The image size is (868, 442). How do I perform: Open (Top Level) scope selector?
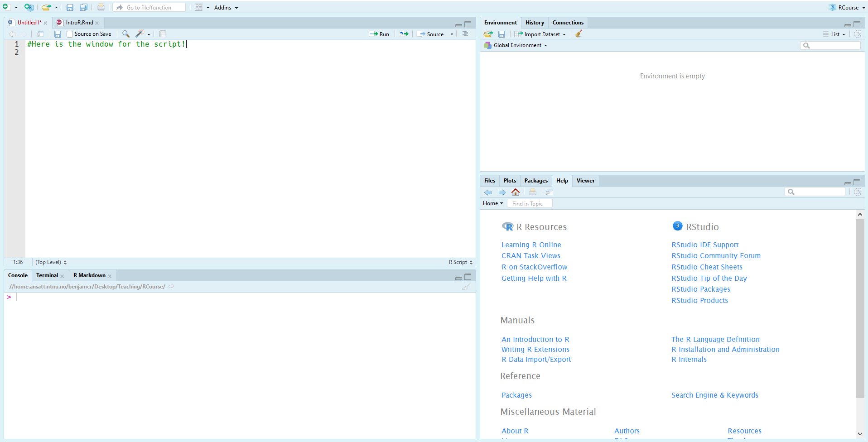coord(51,262)
